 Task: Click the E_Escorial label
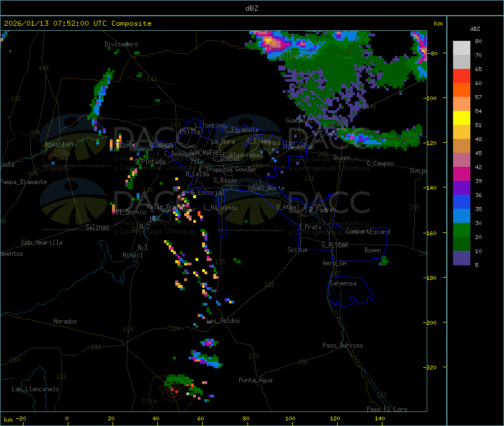pos(208,193)
